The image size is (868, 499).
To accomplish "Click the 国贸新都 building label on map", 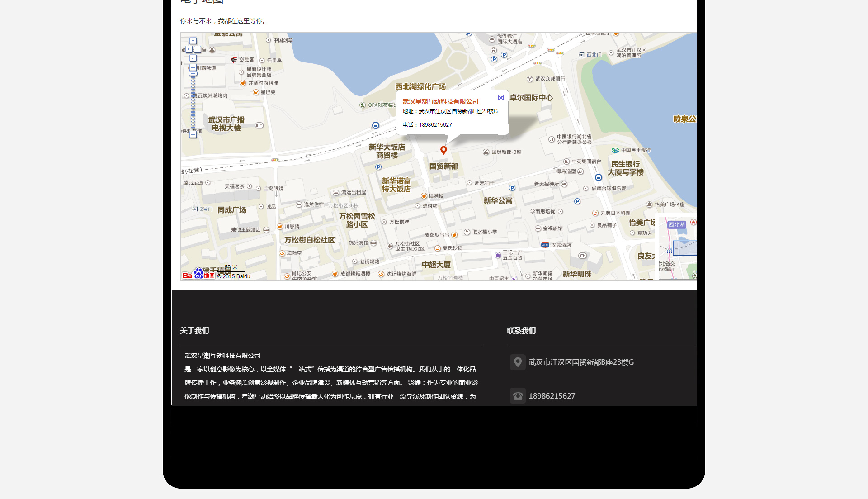I will 443,166.
